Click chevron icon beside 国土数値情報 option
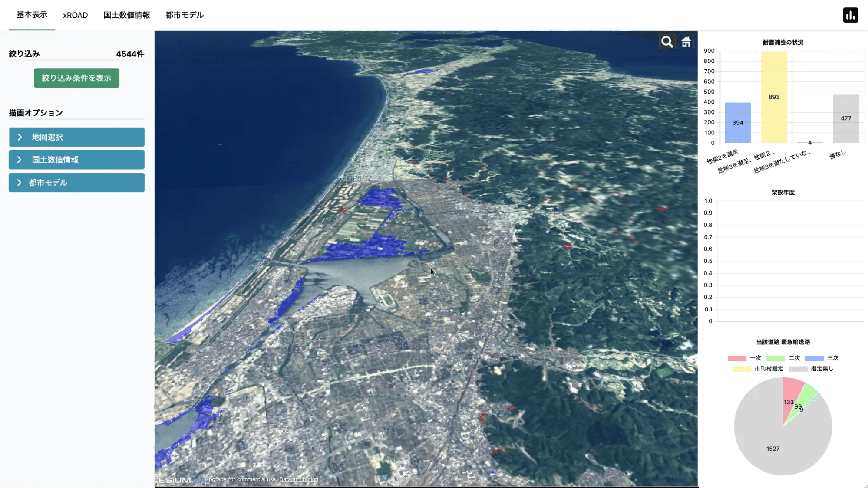This screenshot has width=868, height=488. click(x=20, y=160)
